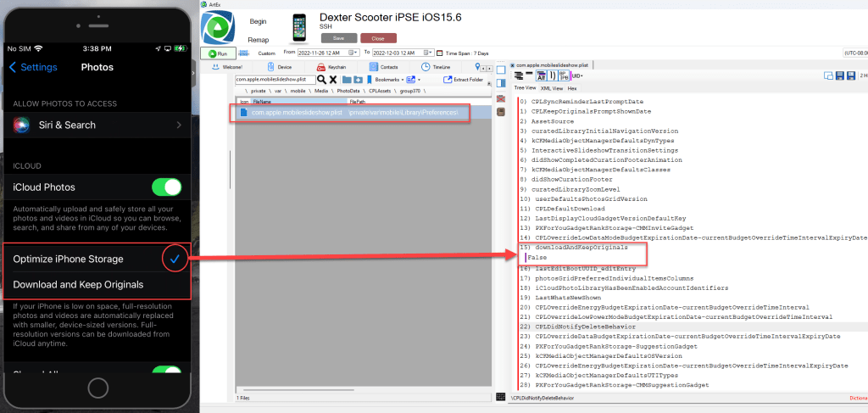The width and height of the screenshot is (868, 413).
Task: Click the magnifier search icon in file toolbar
Action: [x=321, y=79]
